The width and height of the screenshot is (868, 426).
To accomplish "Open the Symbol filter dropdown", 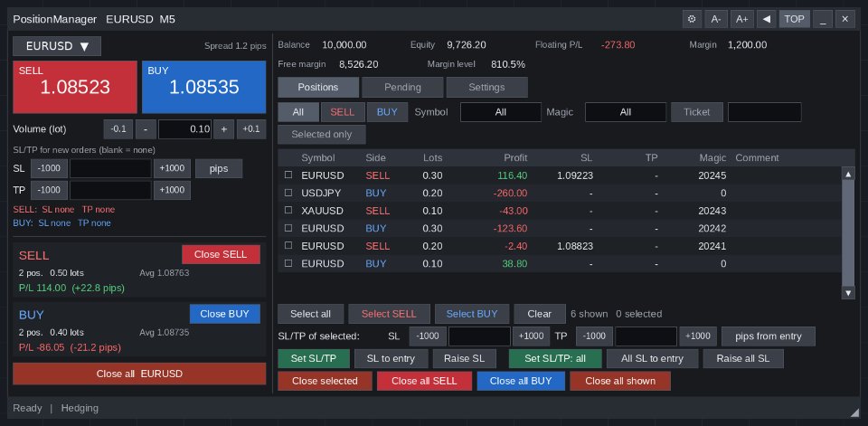I will [x=500, y=112].
